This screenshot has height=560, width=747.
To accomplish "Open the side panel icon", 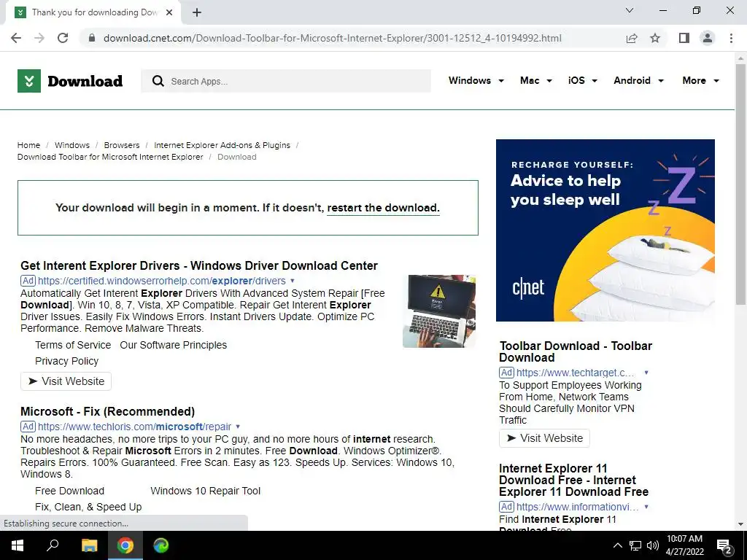I will [684, 38].
